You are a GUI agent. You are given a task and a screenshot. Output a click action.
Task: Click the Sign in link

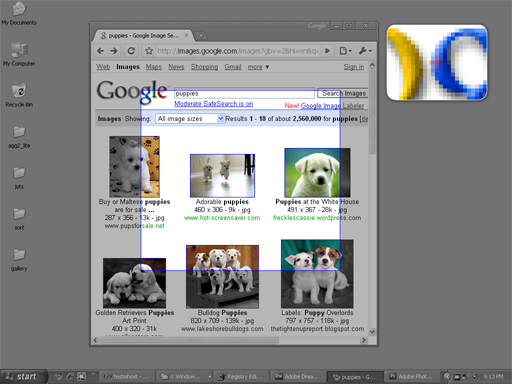pos(354,67)
